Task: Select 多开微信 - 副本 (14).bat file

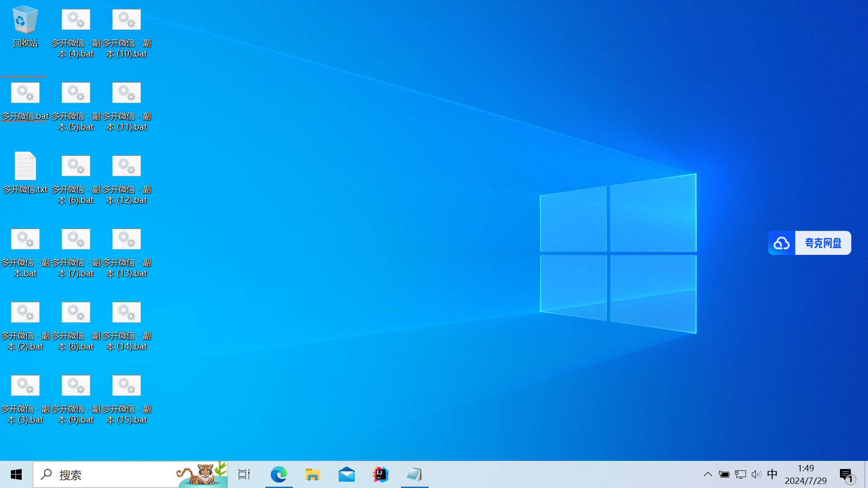Action: pos(127,326)
